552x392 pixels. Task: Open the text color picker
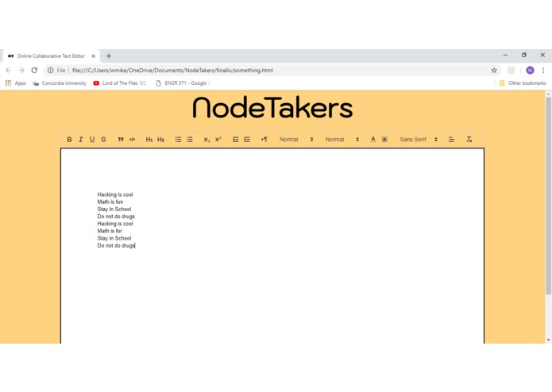click(x=373, y=140)
